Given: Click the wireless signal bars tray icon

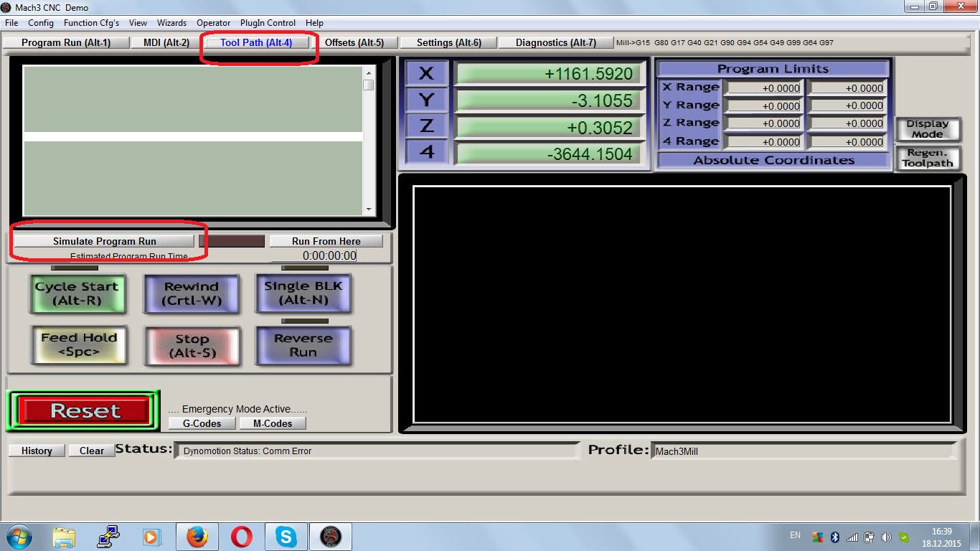Looking at the screenshot, I should 852,537.
